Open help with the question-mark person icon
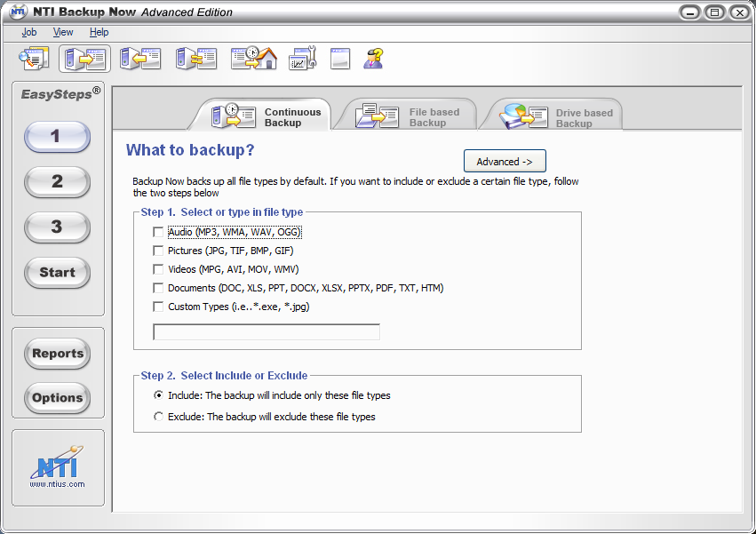 pyautogui.click(x=374, y=59)
